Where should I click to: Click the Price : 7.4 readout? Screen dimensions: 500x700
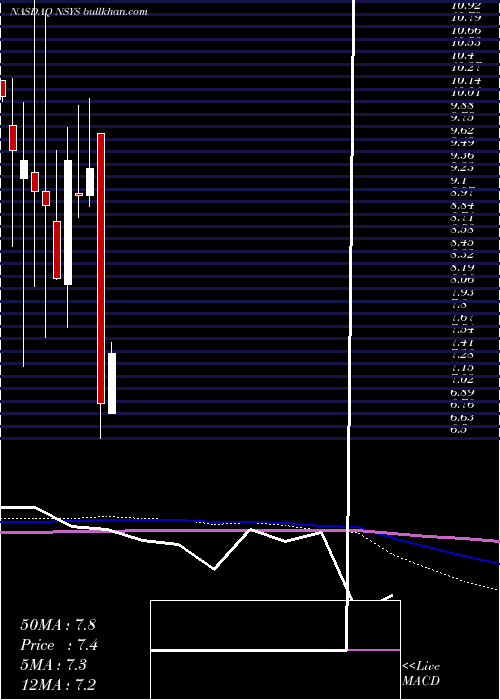tap(59, 645)
